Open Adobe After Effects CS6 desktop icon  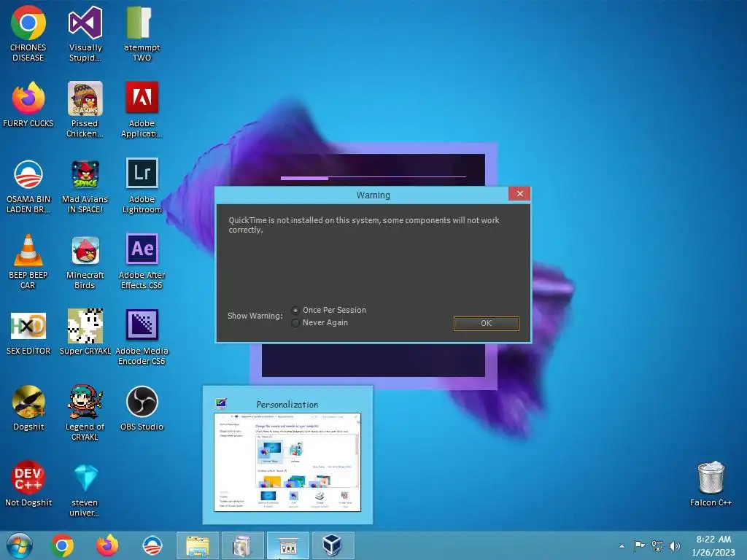[142, 262]
